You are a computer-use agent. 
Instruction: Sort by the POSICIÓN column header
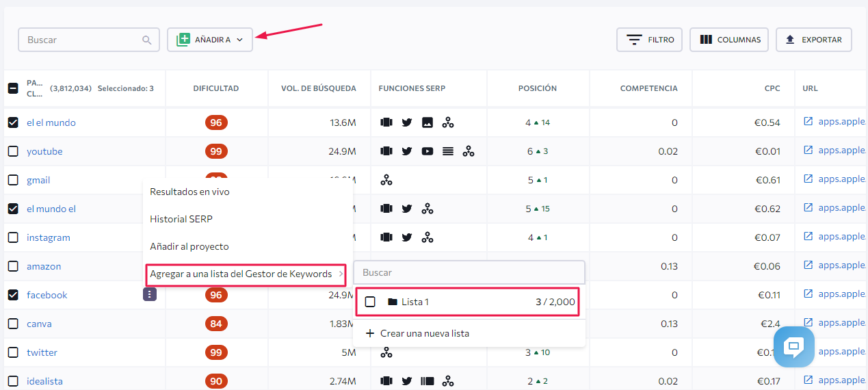(x=538, y=88)
